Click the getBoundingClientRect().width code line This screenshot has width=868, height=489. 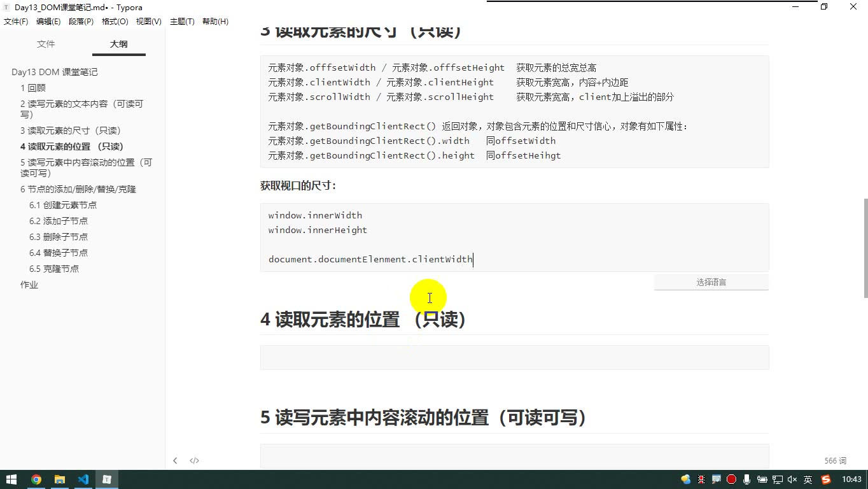pos(412,141)
